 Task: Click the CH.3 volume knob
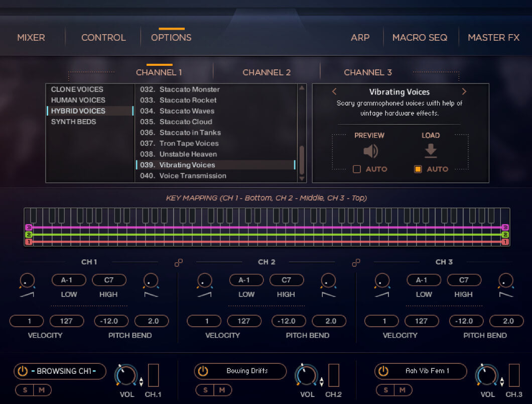(x=487, y=375)
